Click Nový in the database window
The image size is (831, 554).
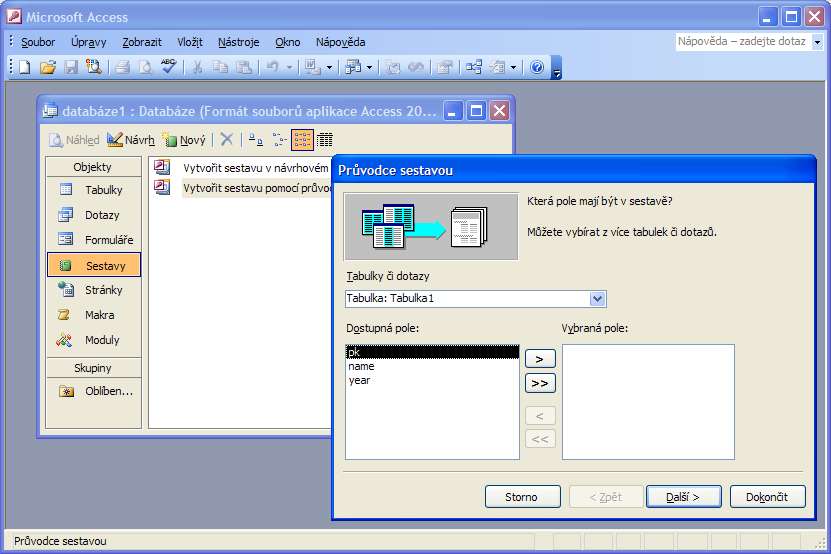pyautogui.click(x=184, y=140)
